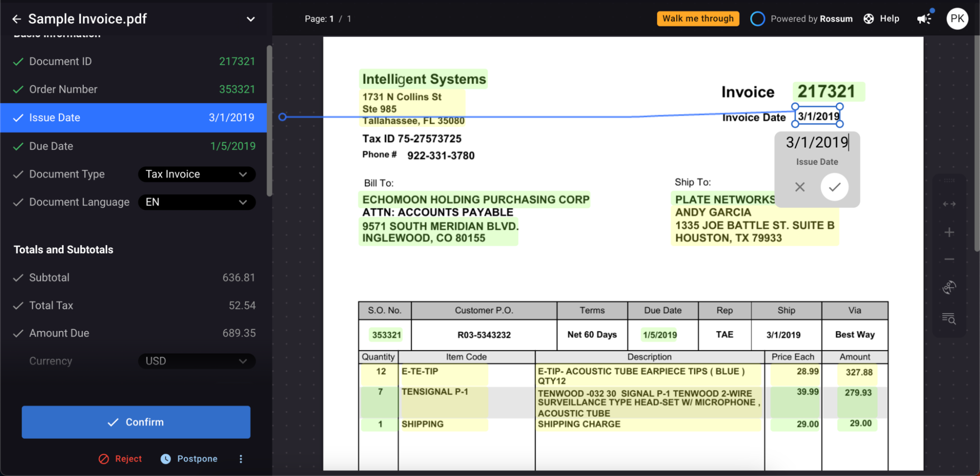Toggle the Issue Date validation checkmark
This screenshot has height=476, width=980.
pyautogui.click(x=18, y=118)
